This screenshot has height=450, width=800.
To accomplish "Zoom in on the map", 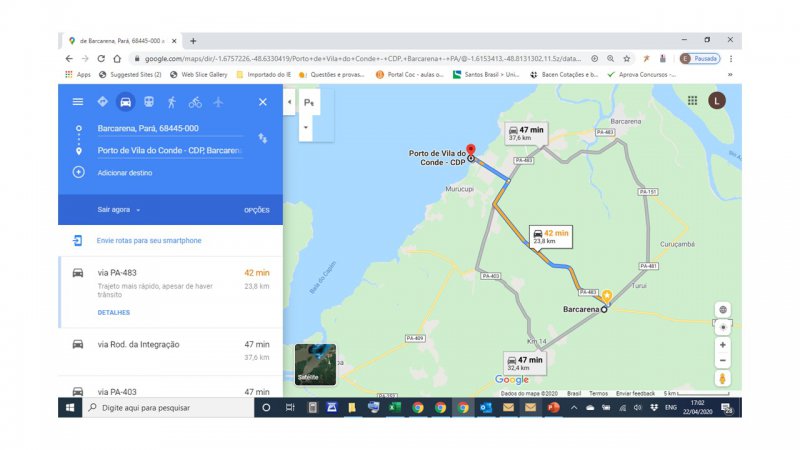I will pos(723,345).
